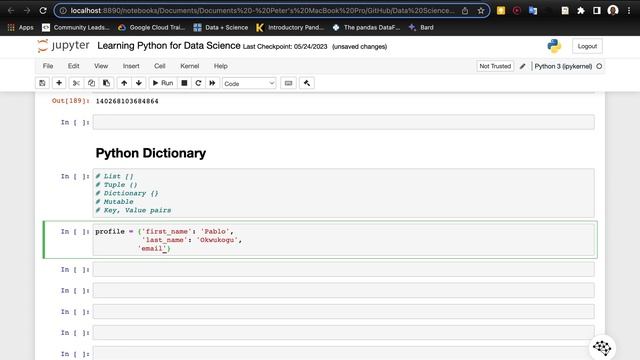This screenshot has height=360, width=640.
Task: Restart the kernel icon
Action: click(x=198, y=83)
